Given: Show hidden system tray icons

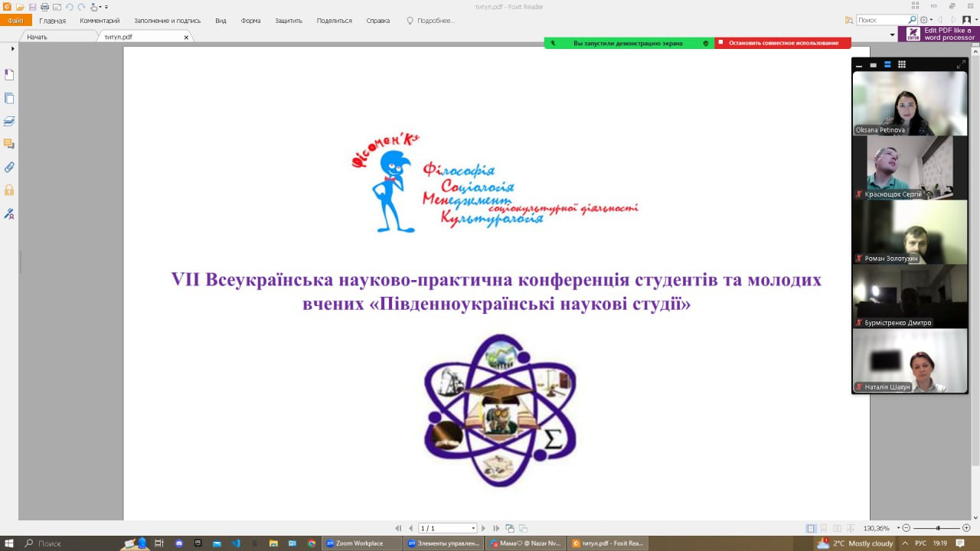Looking at the screenshot, I should pyautogui.click(x=906, y=543).
